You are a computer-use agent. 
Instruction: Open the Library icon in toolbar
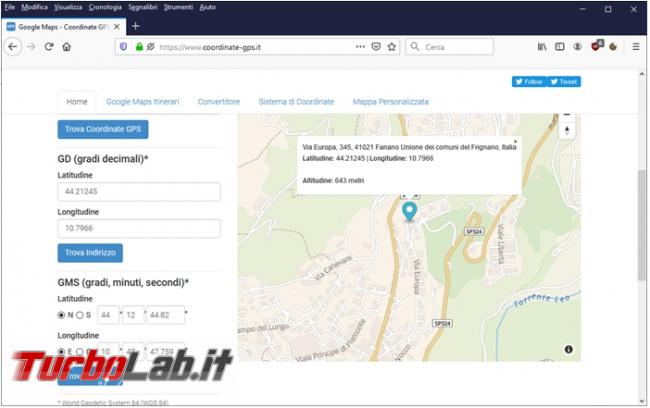[x=542, y=46]
